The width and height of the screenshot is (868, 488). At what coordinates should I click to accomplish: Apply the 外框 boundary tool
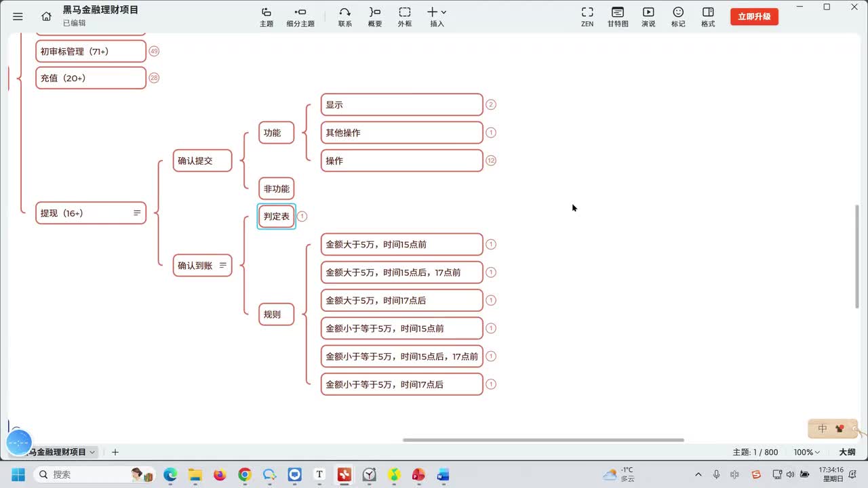405,17
